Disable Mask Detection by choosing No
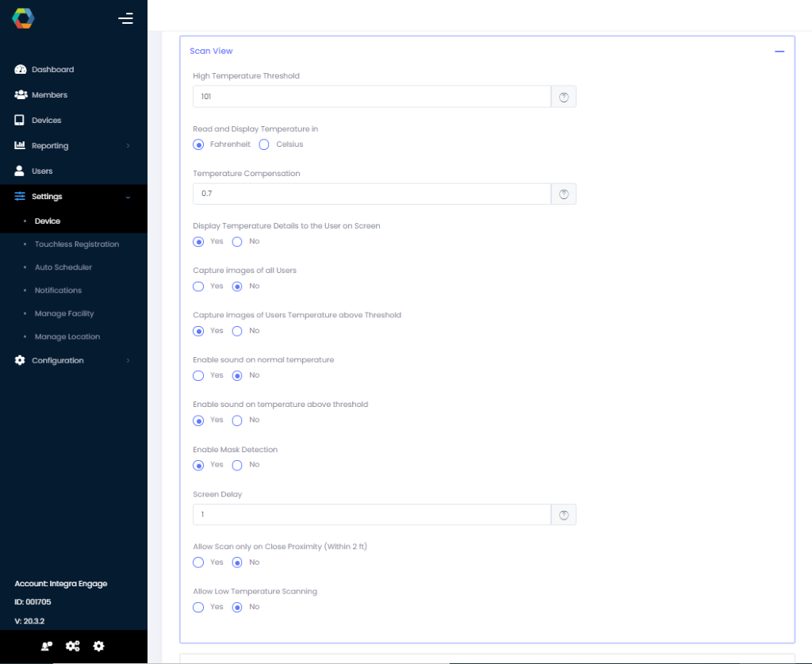Image resolution: width=812 pixels, height=664 pixels. pos(236,465)
